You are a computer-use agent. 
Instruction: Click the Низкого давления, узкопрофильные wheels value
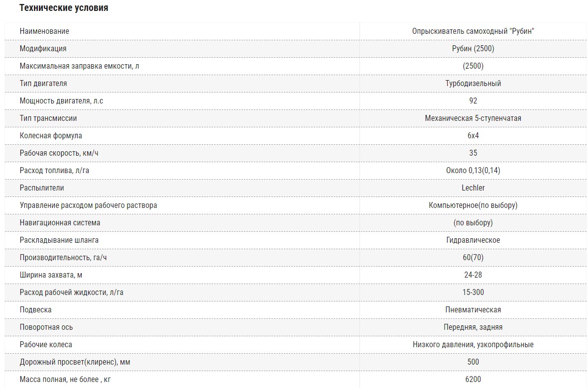coord(473,345)
